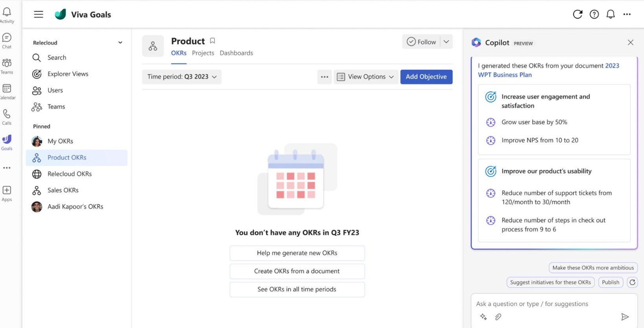Open Copilot sparkle prompt suggestions

pyautogui.click(x=483, y=317)
